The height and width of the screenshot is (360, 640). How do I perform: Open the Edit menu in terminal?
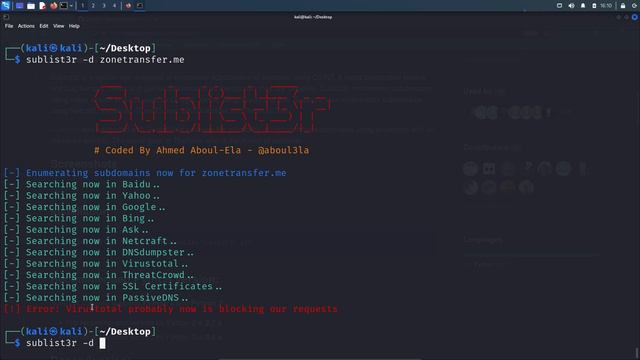tap(44, 26)
